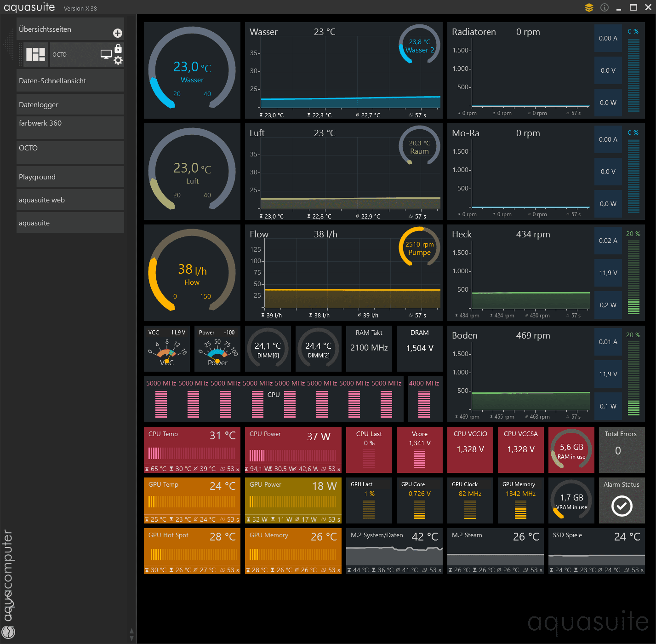Open OCTO page settings via the gear icon
The image size is (656, 644).
click(x=118, y=60)
